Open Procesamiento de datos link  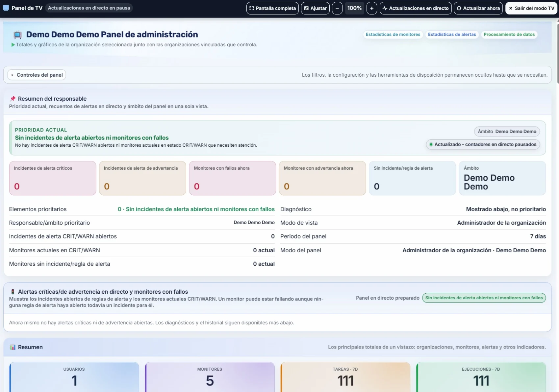[509, 35]
